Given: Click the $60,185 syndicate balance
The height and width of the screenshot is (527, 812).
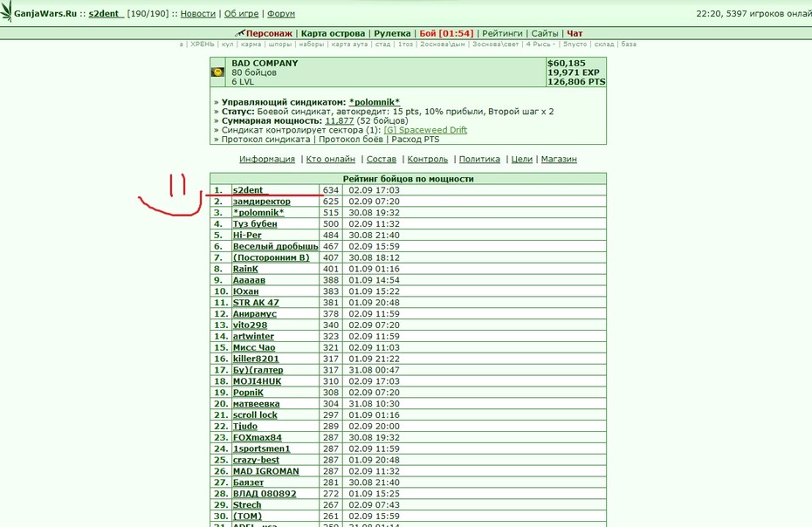Looking at the screenshot, I should 566,63.
